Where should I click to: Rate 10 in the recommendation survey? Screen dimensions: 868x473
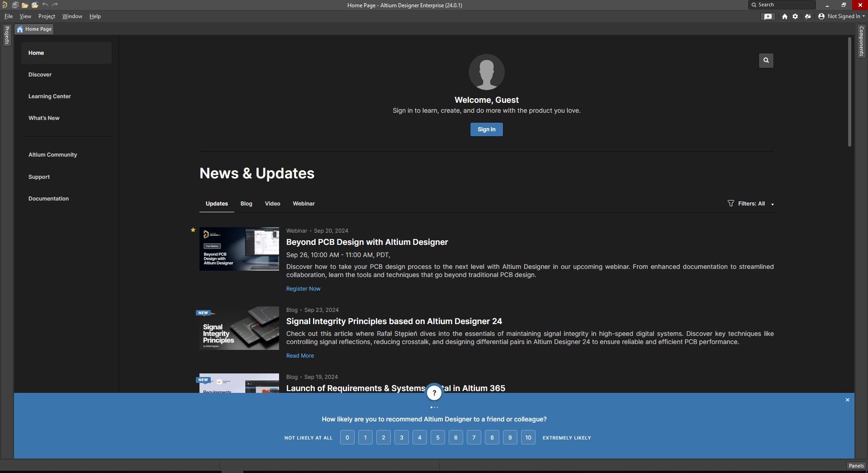tap(528, 438)
